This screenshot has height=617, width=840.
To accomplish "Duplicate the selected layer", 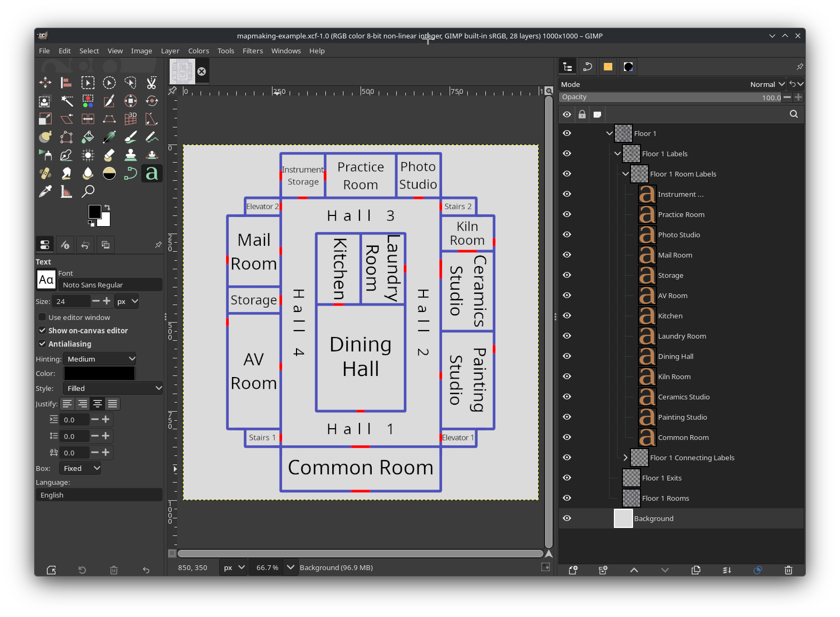I will 696,570.
